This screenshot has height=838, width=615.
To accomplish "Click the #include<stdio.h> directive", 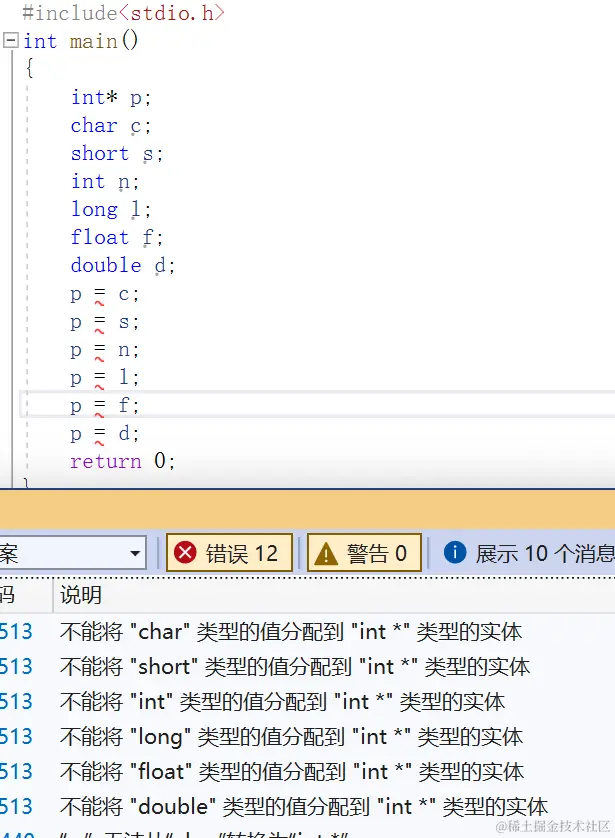I will click(123, 13).
